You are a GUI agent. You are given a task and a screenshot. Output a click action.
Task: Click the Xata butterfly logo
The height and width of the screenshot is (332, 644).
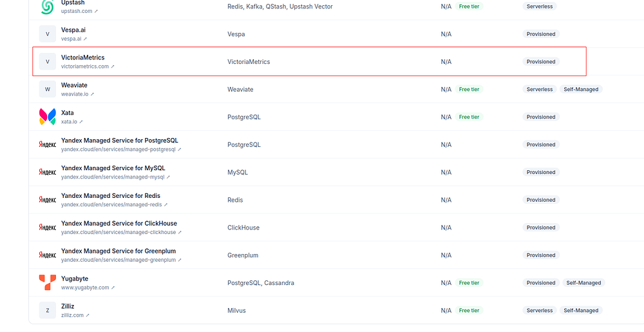tap(47, 117)
